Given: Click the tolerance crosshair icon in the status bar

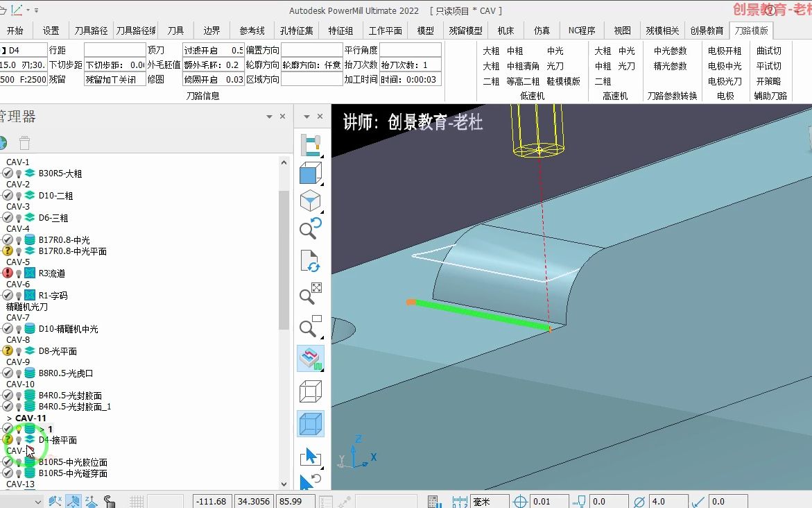Looking at the screenshot, I should [520, 501].
